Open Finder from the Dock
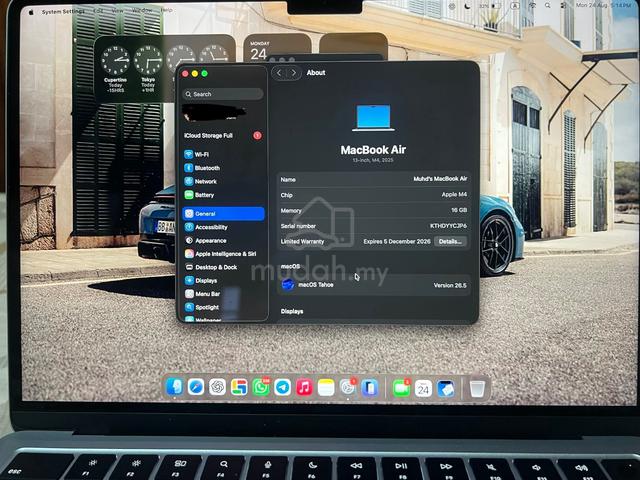The image size is (640, 480). [x=175, y=387]
